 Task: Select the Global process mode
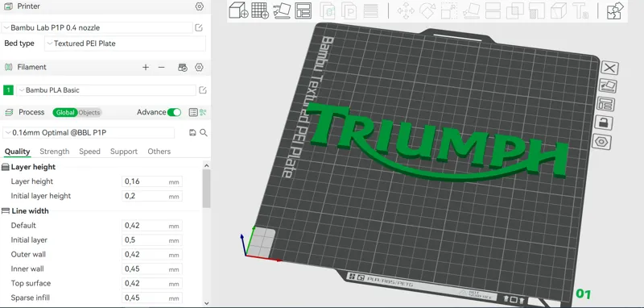point(65,112)
